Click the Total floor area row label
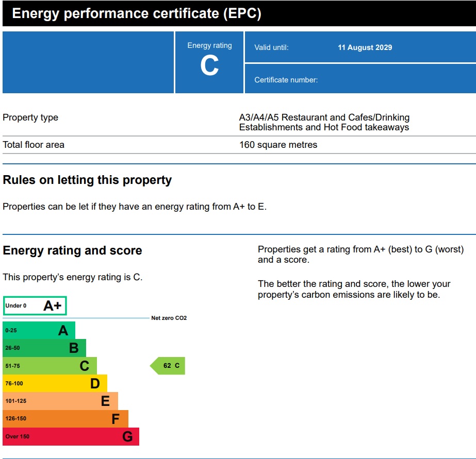This screenshot has height=459, width=476. click(34, 145)
